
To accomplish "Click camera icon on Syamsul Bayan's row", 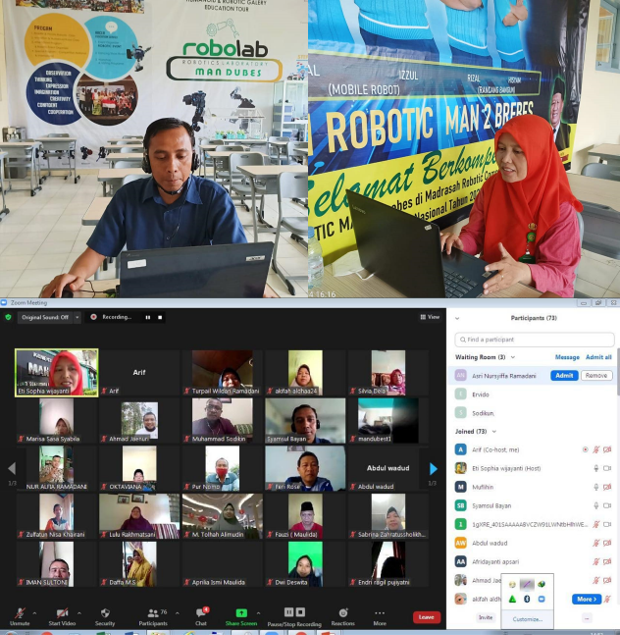I will [607, 506].
